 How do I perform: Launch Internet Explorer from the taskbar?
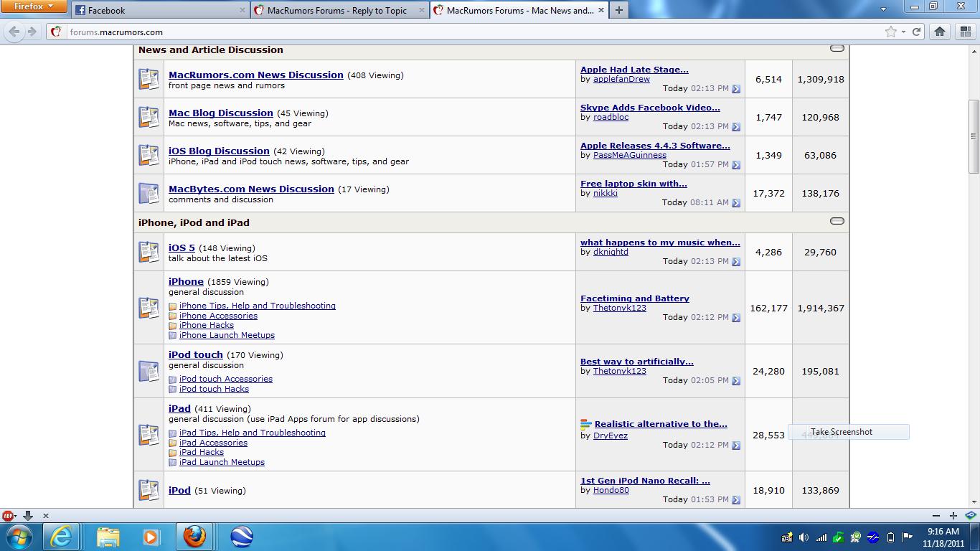click(x=61, y=537)
